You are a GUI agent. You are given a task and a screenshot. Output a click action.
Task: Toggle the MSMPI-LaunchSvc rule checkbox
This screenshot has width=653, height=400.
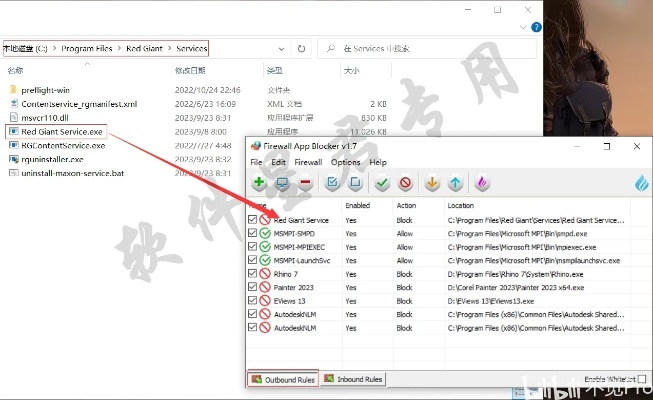[x=252, y=260]
